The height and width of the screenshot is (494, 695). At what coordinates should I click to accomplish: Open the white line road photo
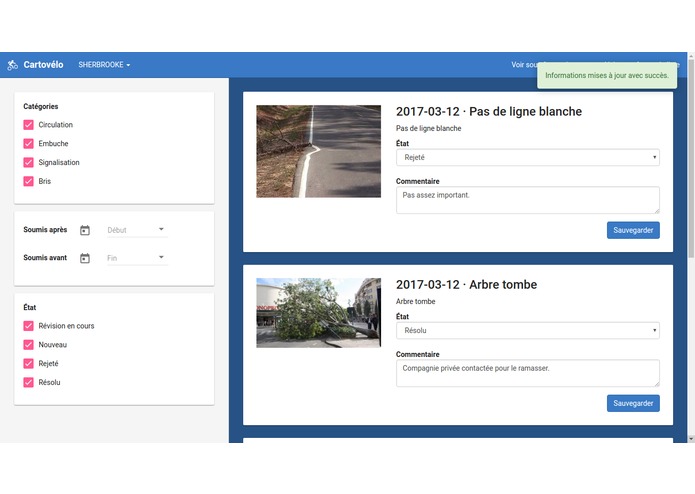coord(318,152)
